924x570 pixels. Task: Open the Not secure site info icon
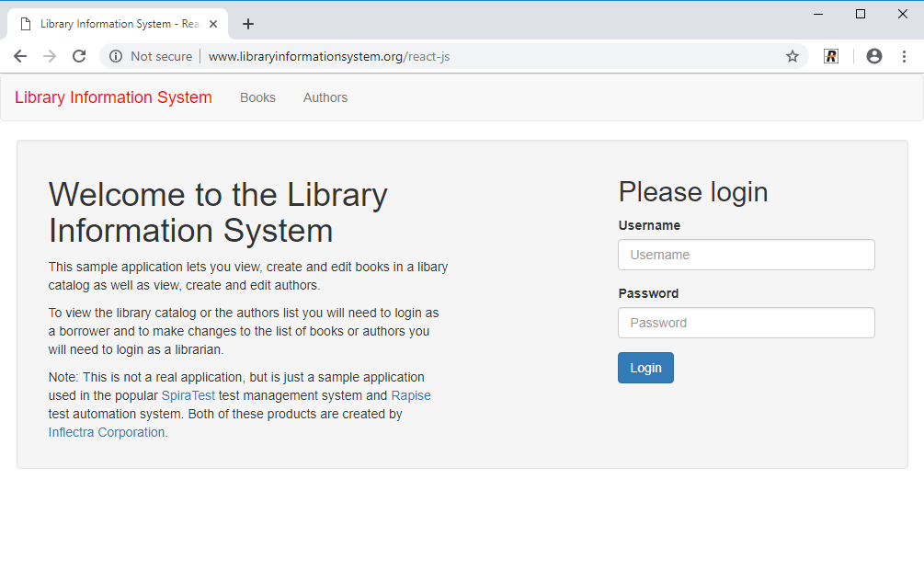pos(116,56)
